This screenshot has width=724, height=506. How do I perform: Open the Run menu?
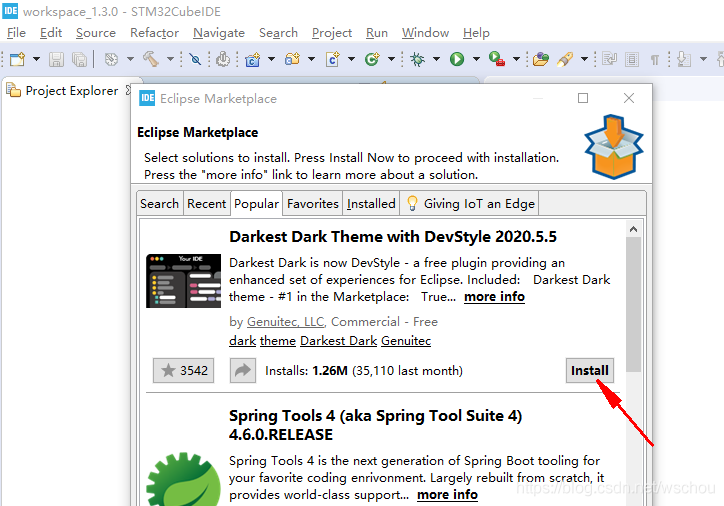[377, 33]
